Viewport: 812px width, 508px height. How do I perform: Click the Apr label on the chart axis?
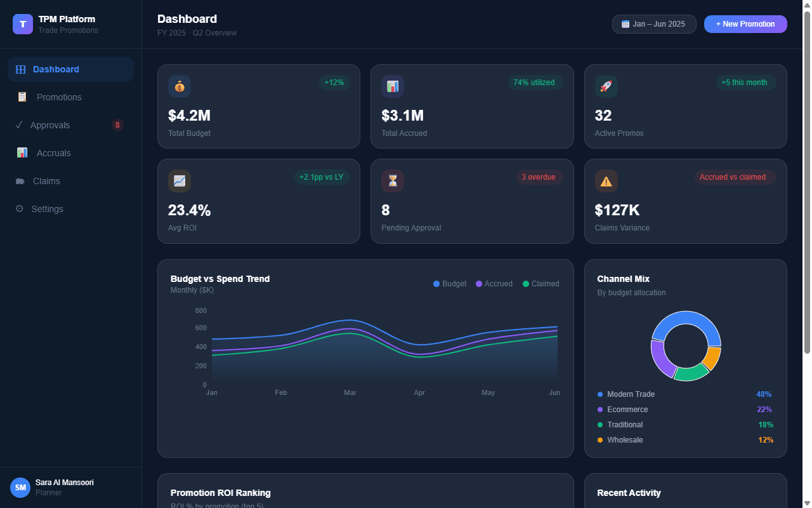[x=419, y=393]
